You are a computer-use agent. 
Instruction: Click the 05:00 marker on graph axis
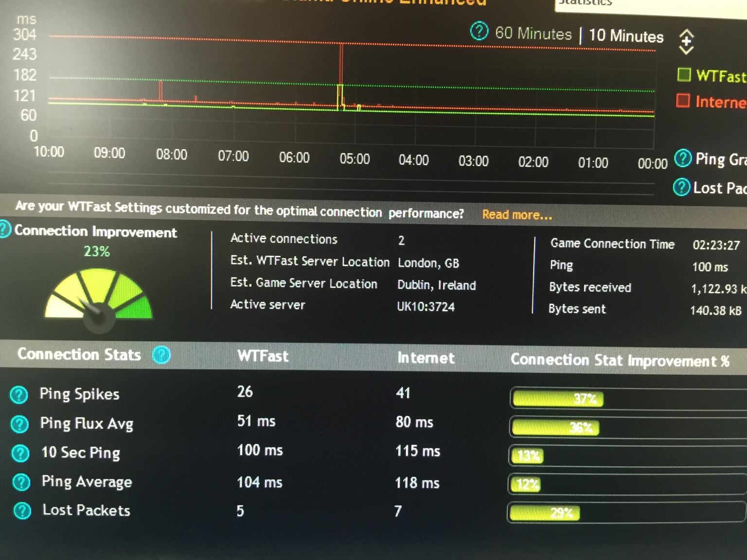(355, 159)
